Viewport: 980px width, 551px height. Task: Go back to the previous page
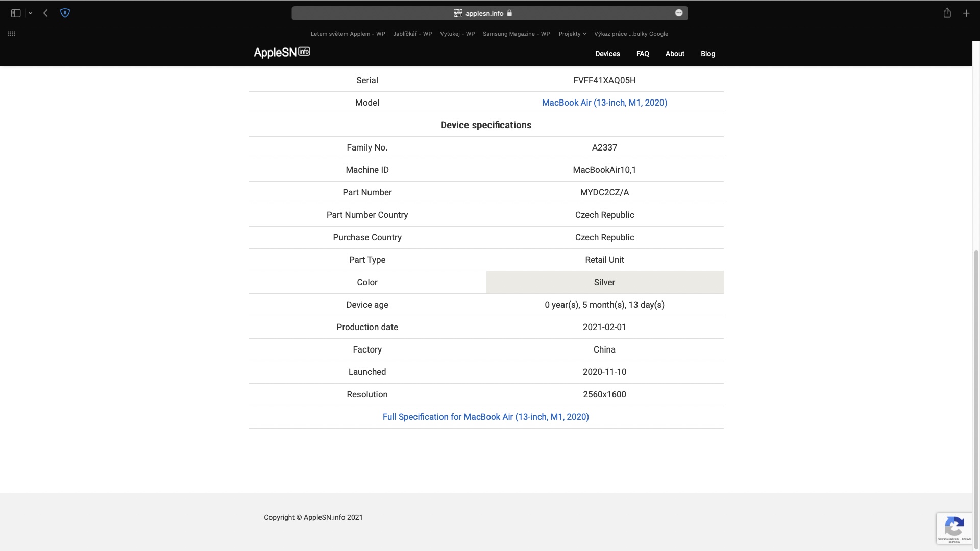point(46,13)
